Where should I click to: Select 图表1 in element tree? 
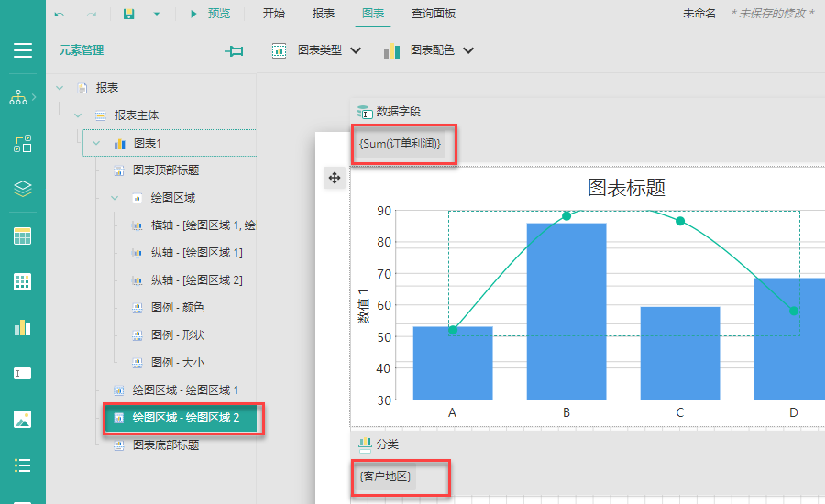[x=148, y=143]
